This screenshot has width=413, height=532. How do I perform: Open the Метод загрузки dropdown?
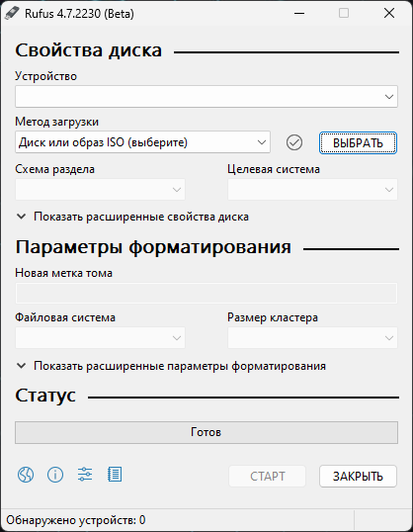pos(142,142)
